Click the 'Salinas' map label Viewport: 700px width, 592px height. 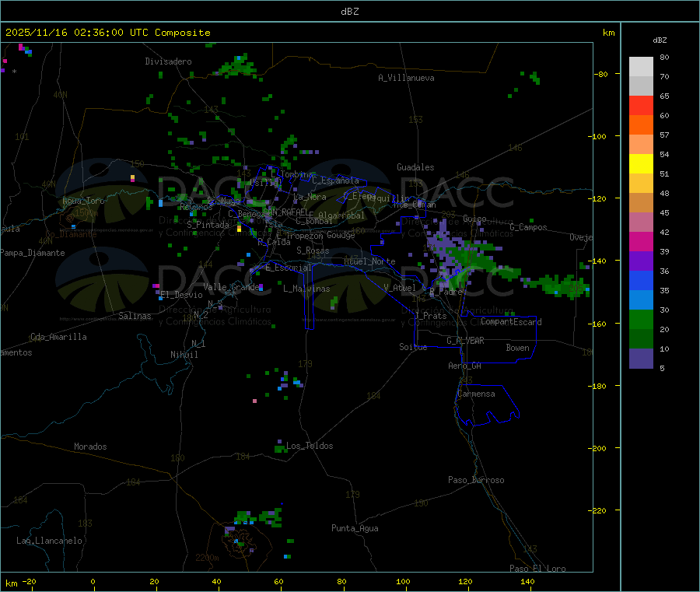[x=135, y=316]
